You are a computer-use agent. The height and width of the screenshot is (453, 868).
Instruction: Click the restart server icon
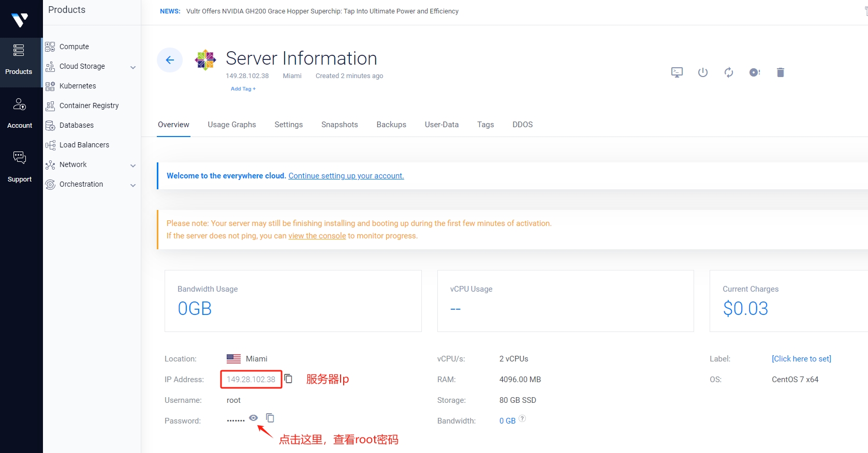pos(729,72)
